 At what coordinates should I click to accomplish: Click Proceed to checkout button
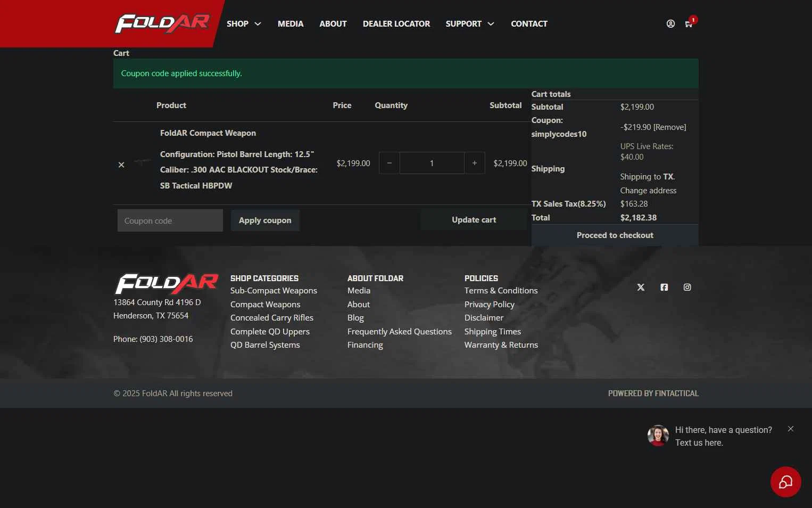(615, 235)
